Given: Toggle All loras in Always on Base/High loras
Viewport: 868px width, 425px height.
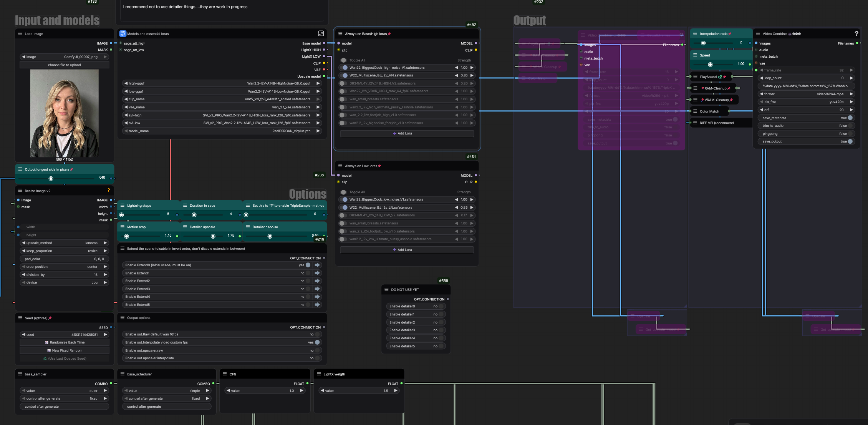Looking at the screenshot, I should pos(343,60).
